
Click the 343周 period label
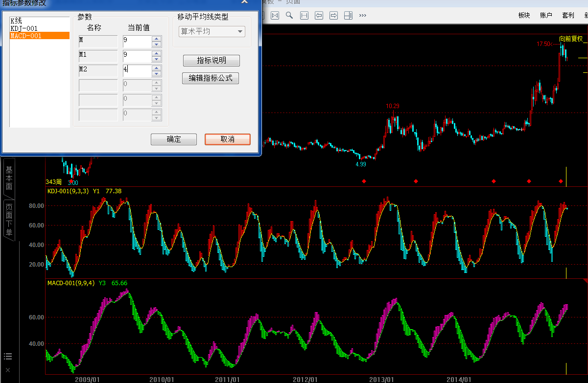pos(53,182)
